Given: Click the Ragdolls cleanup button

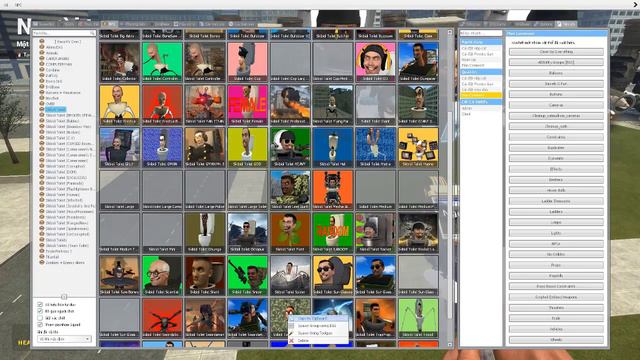Looking at the screenshot, I should pos(556,276).
